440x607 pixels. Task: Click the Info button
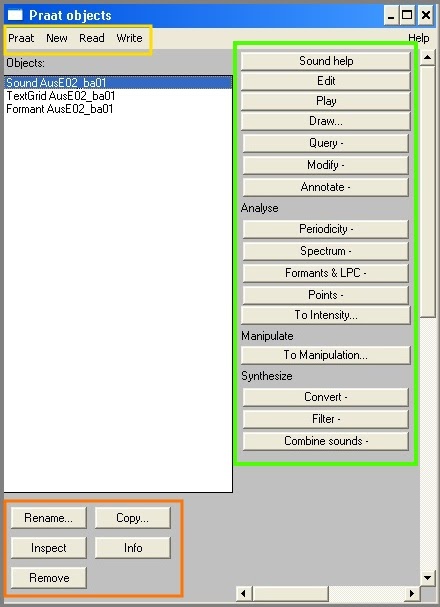(x=132, y=548)
